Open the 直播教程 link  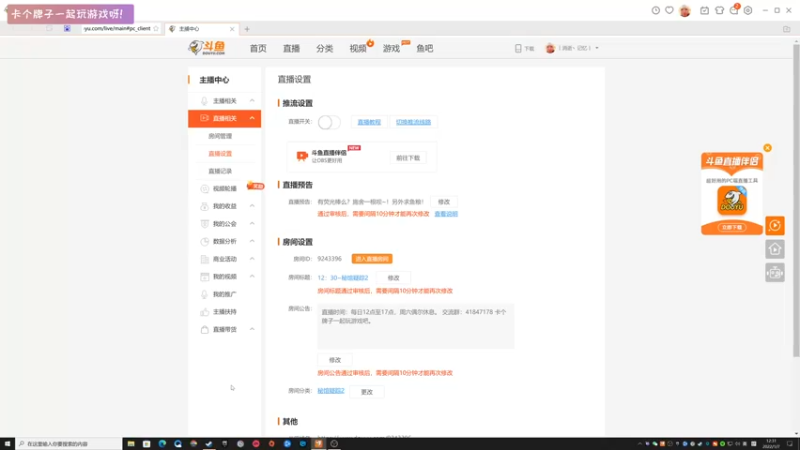(x=369, y=122)
